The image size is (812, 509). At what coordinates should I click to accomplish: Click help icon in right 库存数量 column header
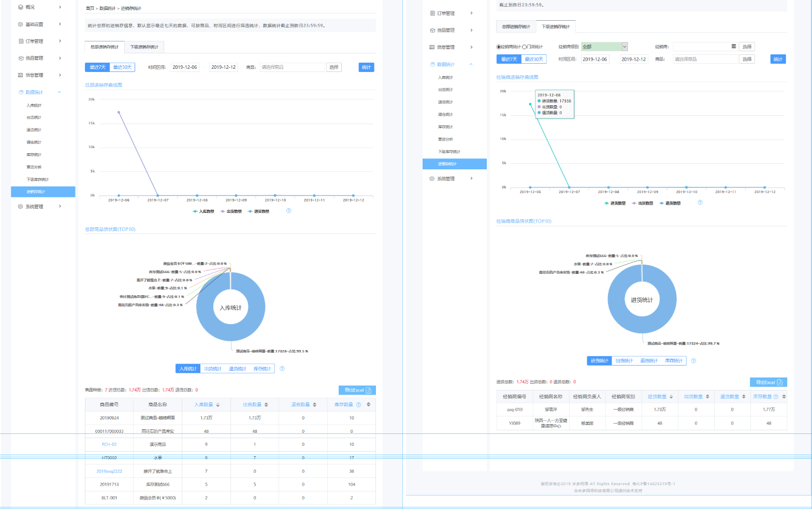(776, 397)
